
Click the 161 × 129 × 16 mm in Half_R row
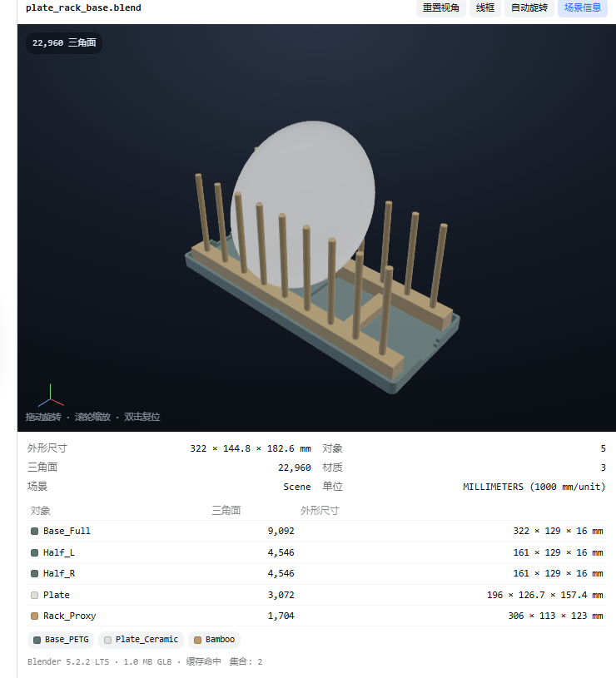[x=558, y=573]
